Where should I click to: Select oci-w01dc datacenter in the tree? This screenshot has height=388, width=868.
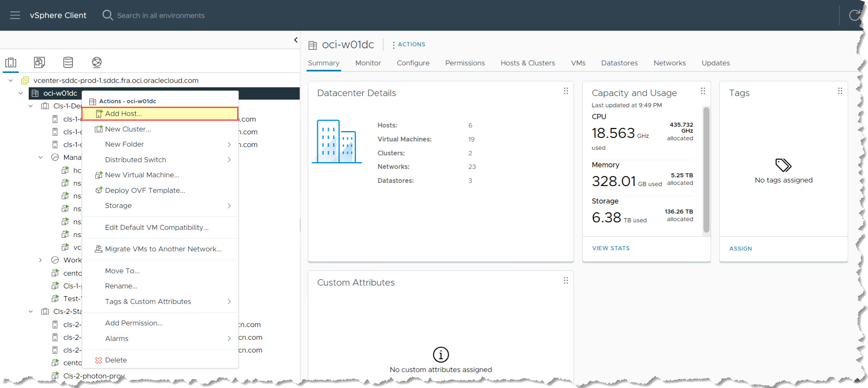pos(60,93)
